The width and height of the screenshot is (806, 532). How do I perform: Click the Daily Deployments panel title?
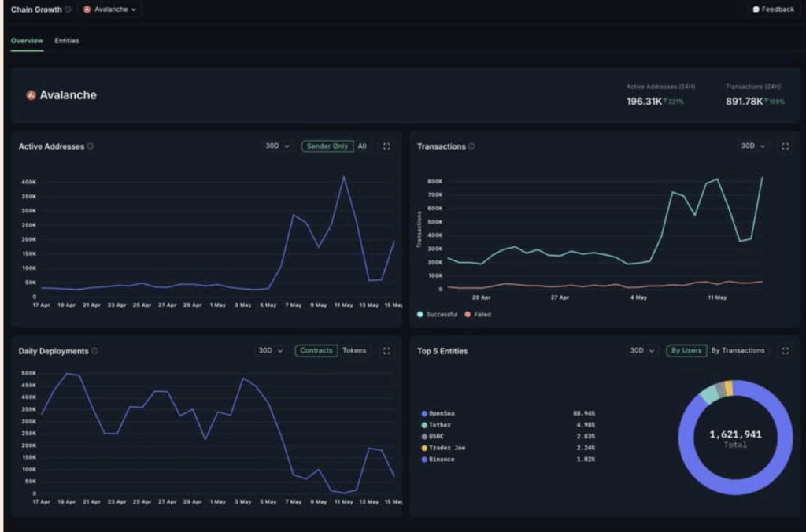point(54,351)
